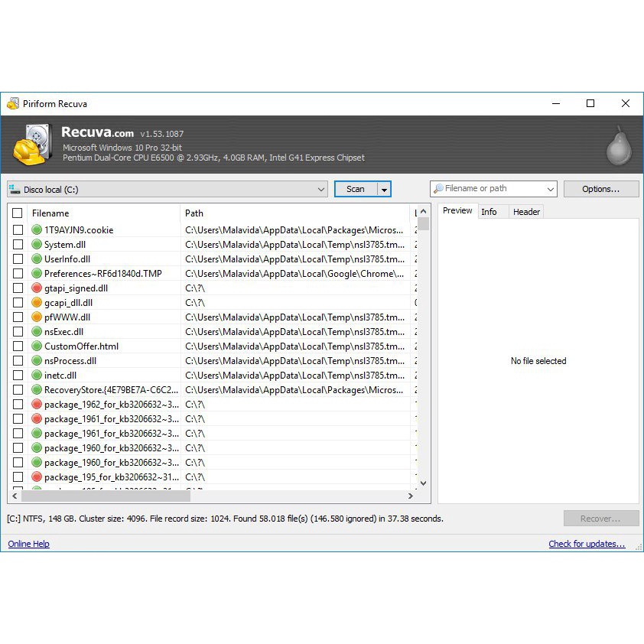644x644 pixels.
Task: Click the green status dot for RecoveryStore file
Action: coord(37,390)
